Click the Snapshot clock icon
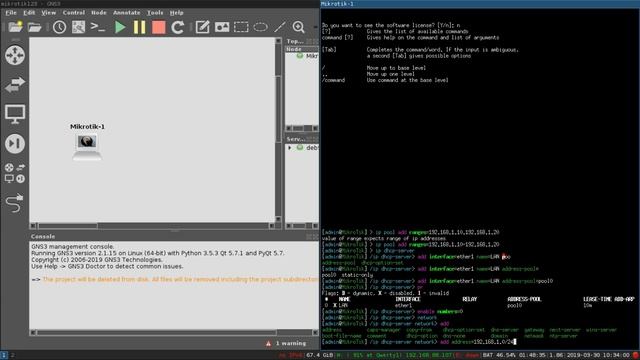The height and width of the screenshot is (360, 640). click(x=59, y=27)
